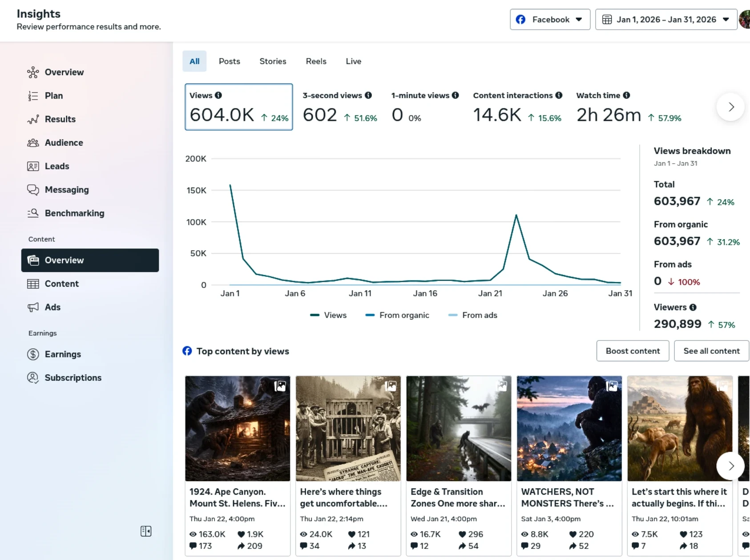
Task: Toggle the From organic legend entry
Action: (397, 315)
